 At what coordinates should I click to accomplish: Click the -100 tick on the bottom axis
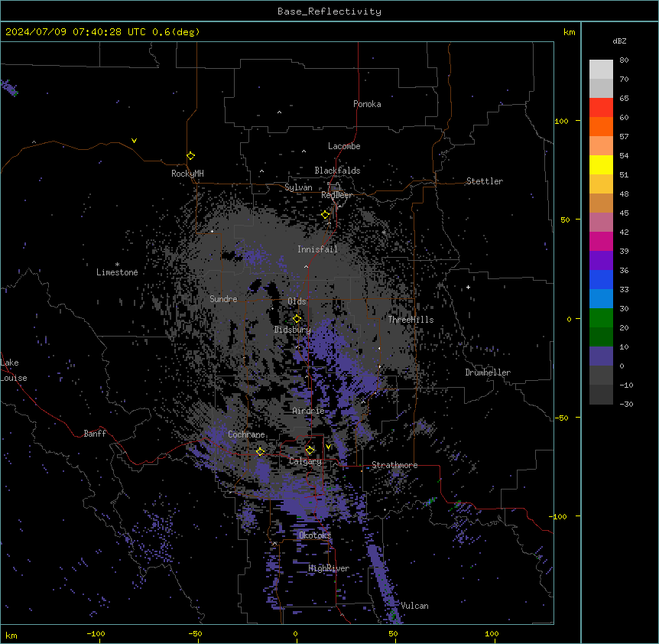pos(96,633)
